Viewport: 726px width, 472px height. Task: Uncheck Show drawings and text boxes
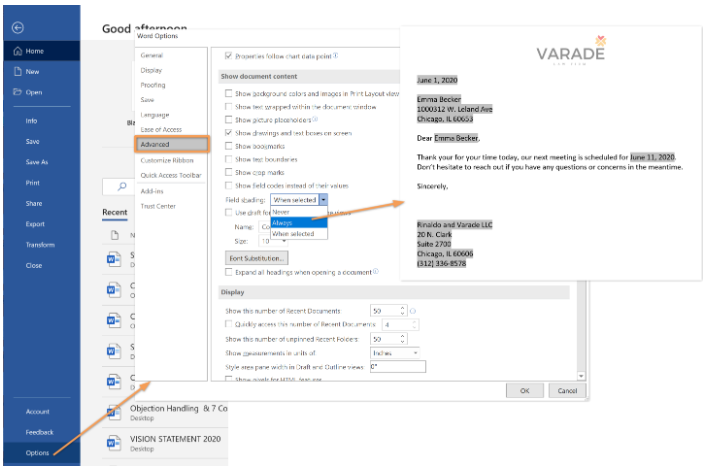coord(228,132)
